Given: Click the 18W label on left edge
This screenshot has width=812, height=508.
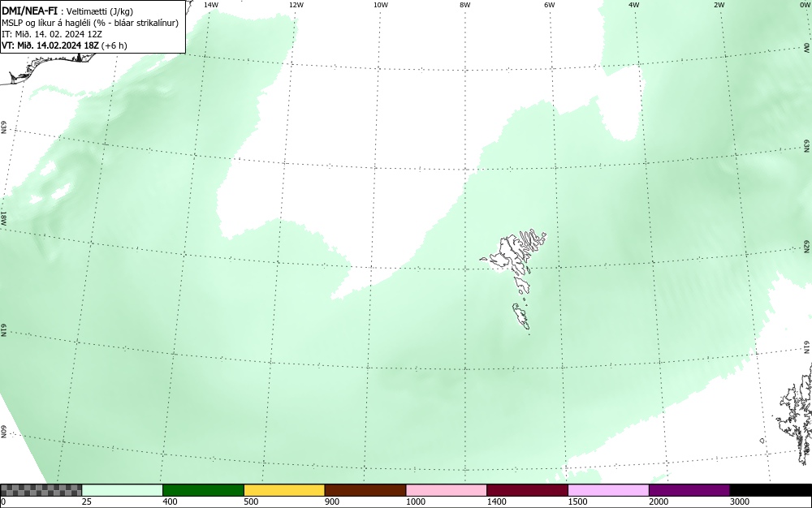Looking at the screenshot, I should tap(3, 217).
